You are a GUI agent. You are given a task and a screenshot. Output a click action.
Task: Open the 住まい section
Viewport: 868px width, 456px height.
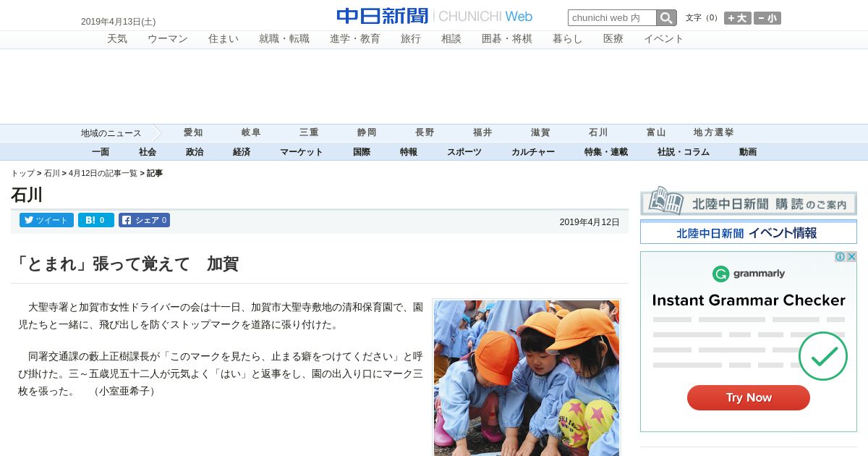224,39
